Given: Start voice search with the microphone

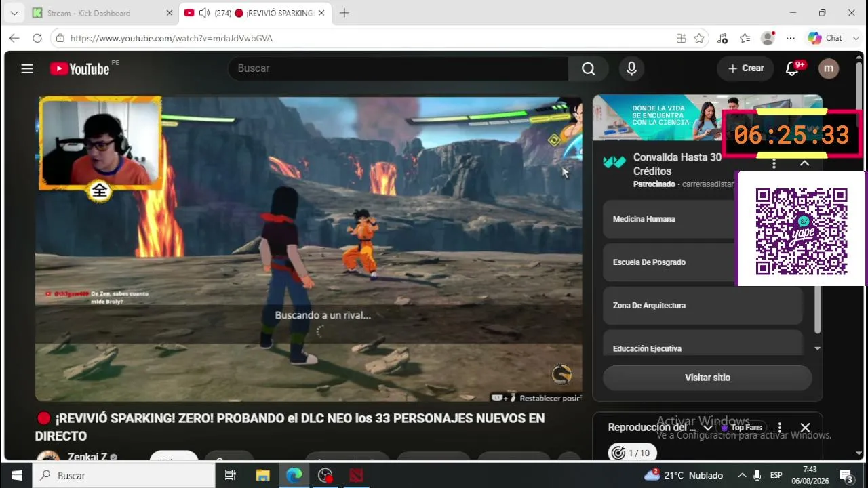Looking at the screenshot, I should (631, 68).
